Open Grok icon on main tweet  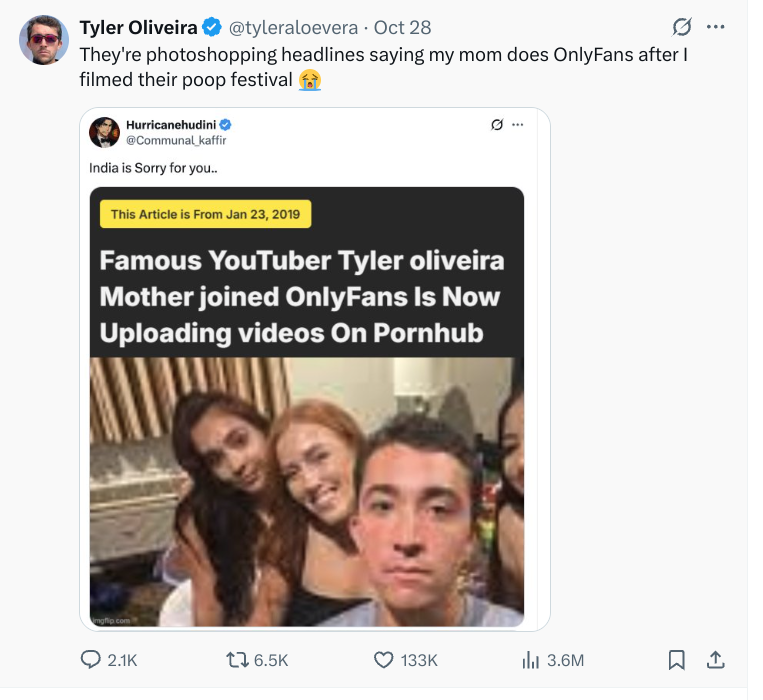[x=684, y=26]
